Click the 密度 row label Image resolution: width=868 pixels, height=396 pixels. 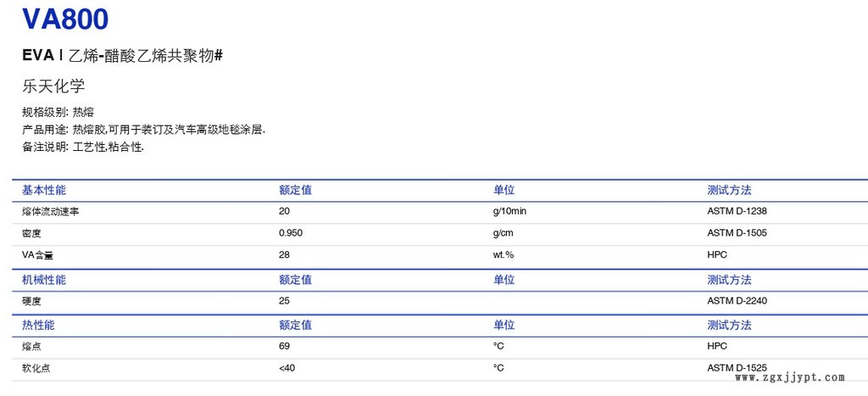pyautogui.click(x=31, y=233)
